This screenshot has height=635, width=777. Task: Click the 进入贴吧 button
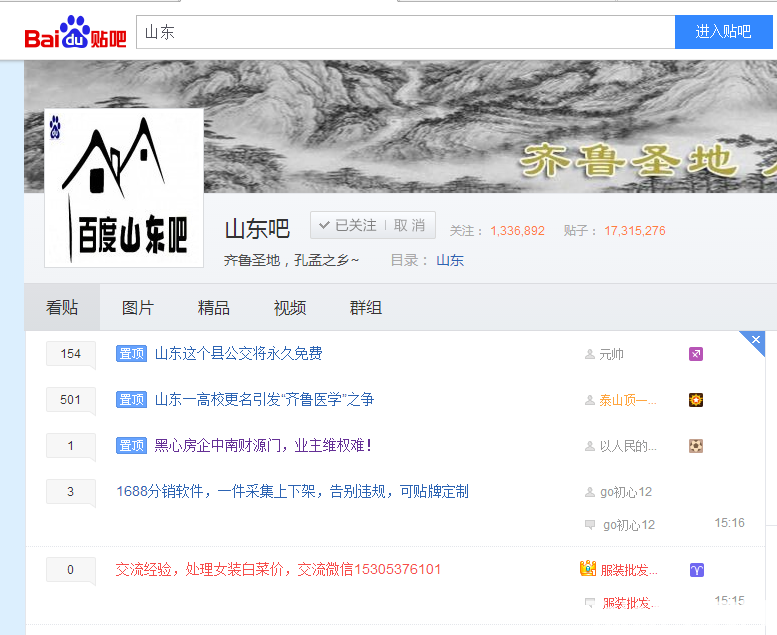(723, 32)
